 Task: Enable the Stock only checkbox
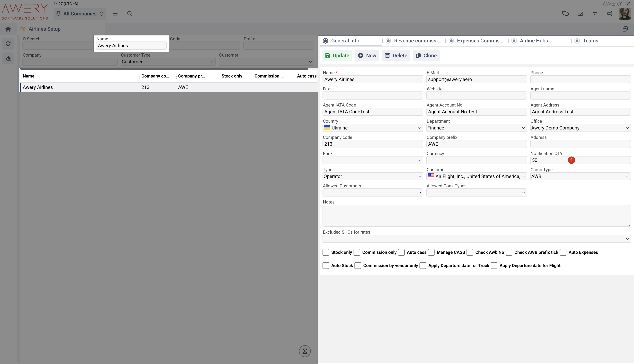[326, 252]
